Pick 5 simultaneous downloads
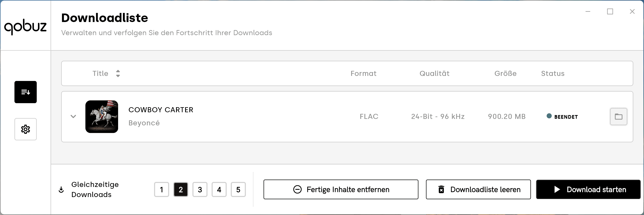The width and height of the screenshot is (644, 215). click(238, 190)
